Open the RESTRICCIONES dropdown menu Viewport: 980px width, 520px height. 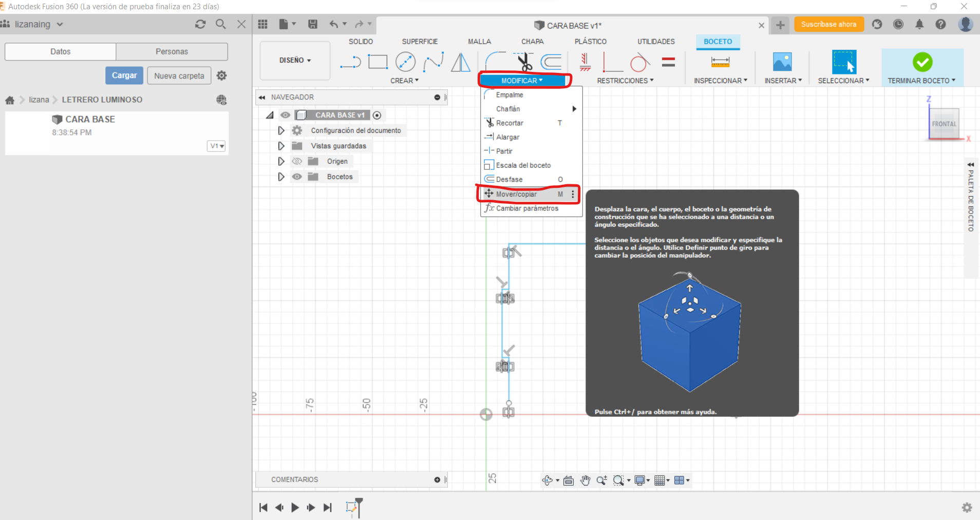tap(625, 81)
